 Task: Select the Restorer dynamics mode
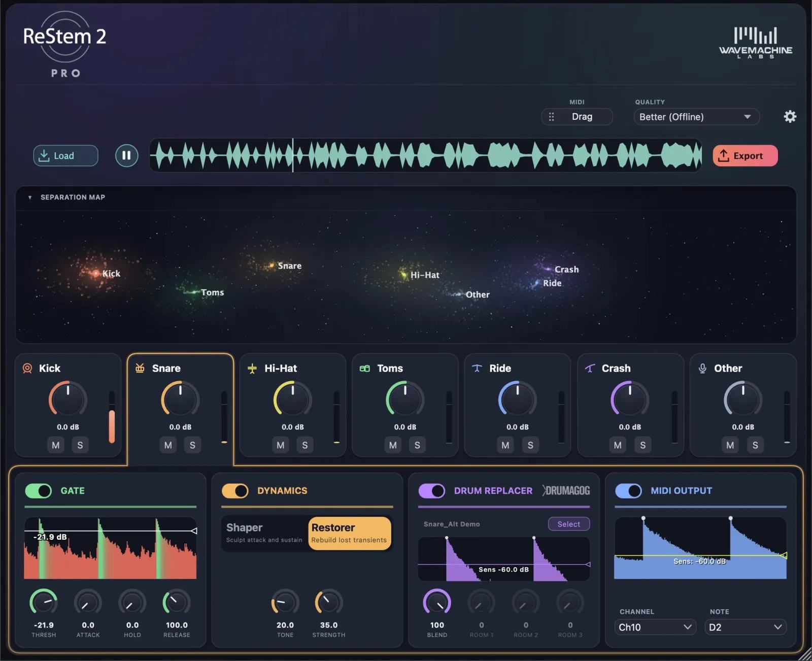350,533
